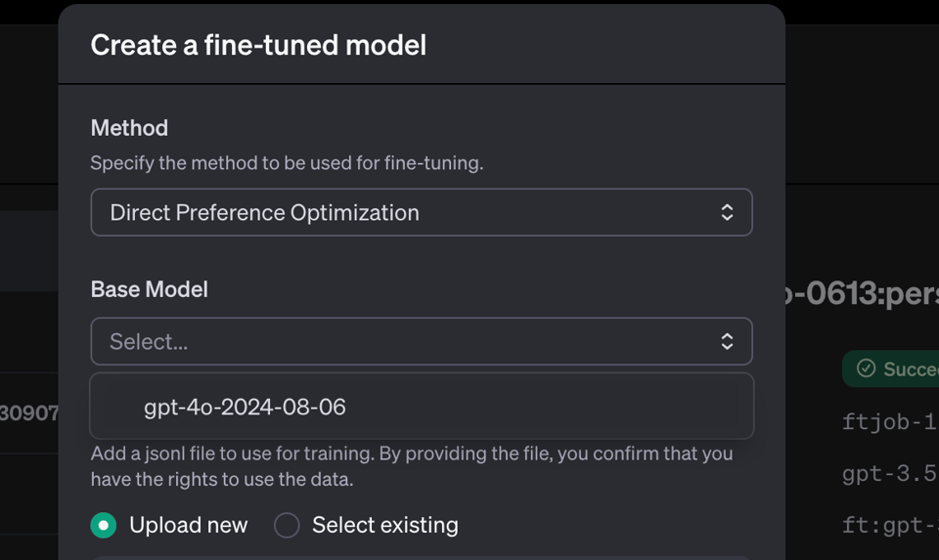Click the jsonl training file description text
This screenshot has height=560, width=939.
(x=411, y=466)
